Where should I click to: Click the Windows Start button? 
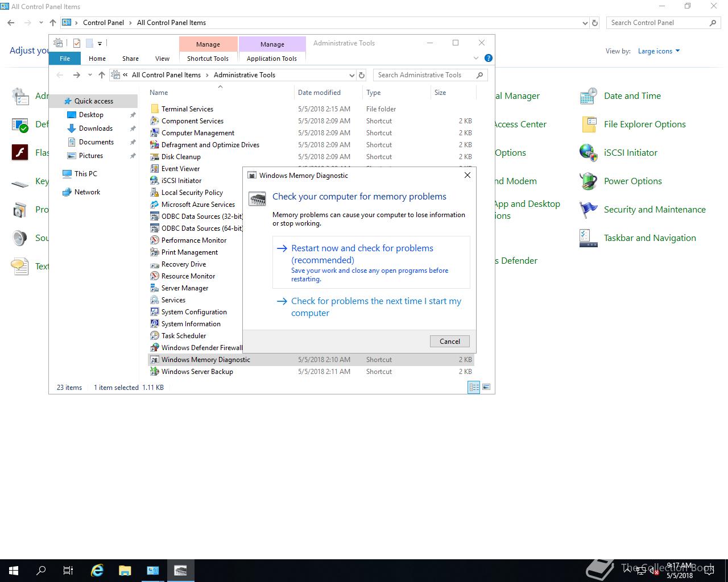[14, 571]
